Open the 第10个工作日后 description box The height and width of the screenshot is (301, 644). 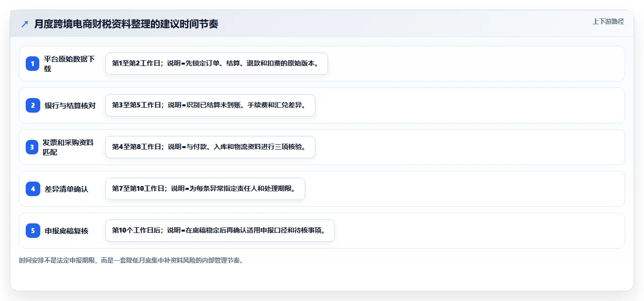[x=220, y=231]
